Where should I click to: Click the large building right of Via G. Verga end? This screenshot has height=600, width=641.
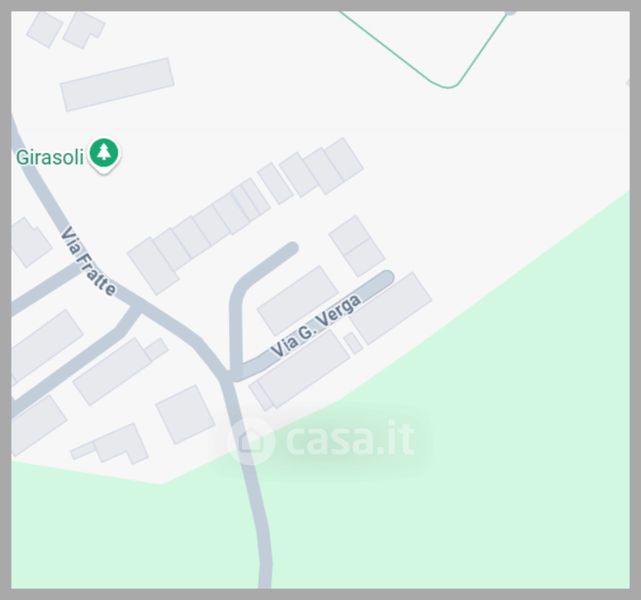[x=391, y=309]
